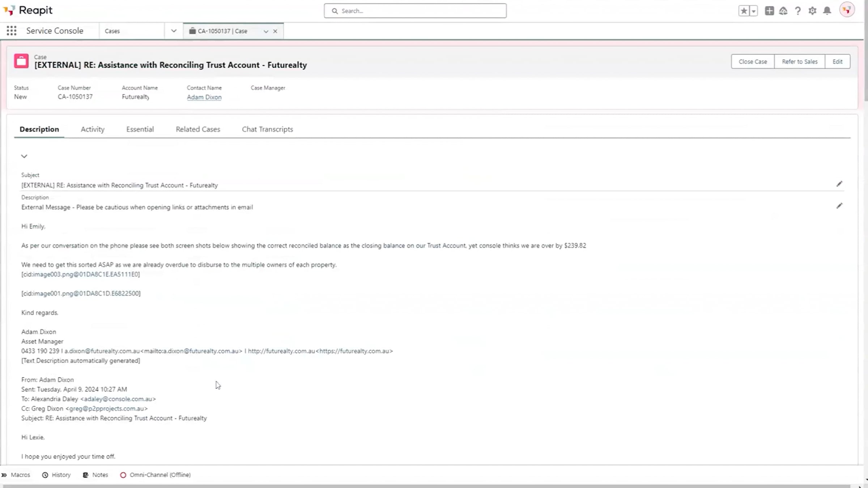Open the Related Cases tab
This screenshot has width=868, height=488.
pos(198,129)
